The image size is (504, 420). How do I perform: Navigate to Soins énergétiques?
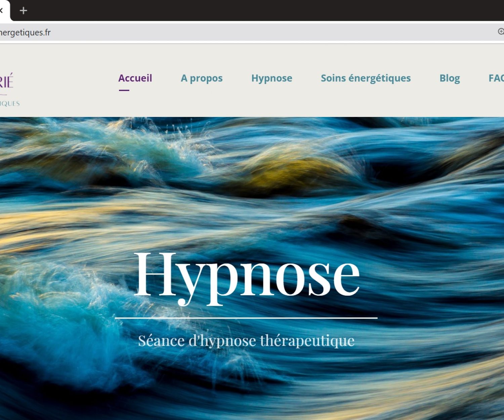tap(366, 78)
